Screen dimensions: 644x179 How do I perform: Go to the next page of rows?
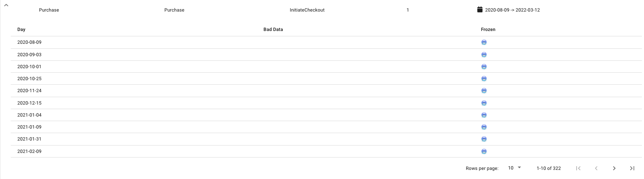(614, 168)
